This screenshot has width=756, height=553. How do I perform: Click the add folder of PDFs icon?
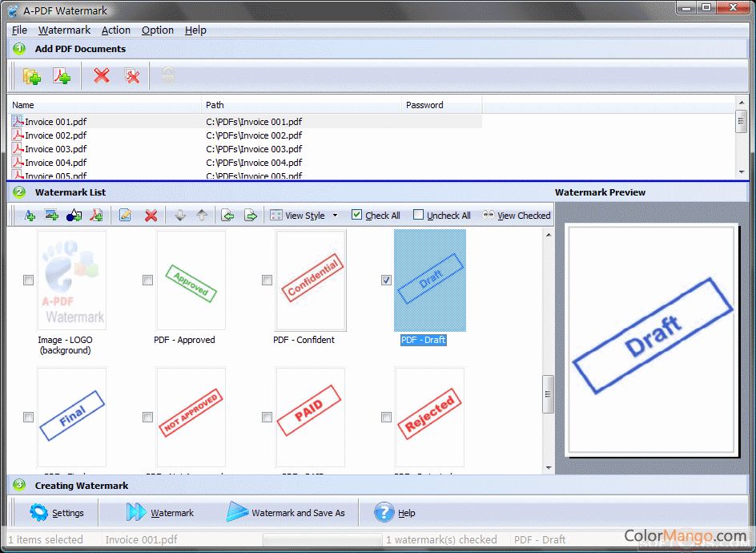tap(32, 76)
